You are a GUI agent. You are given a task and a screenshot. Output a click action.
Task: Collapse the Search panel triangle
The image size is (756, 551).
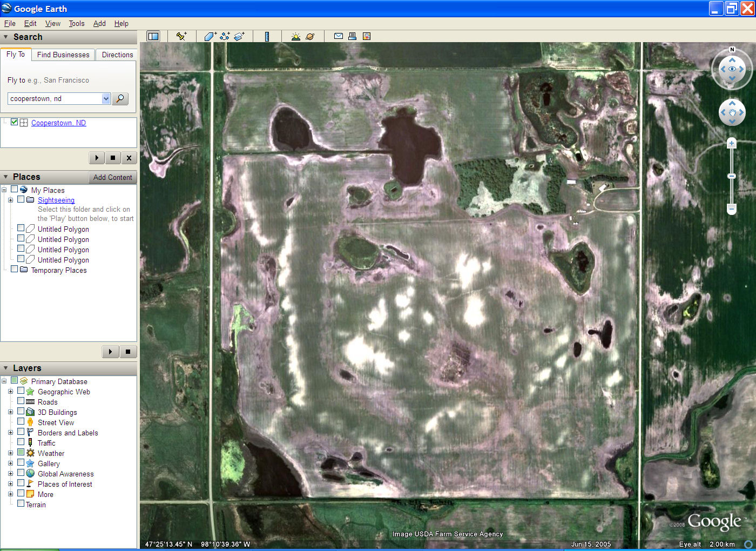click(x=6, y=37)
